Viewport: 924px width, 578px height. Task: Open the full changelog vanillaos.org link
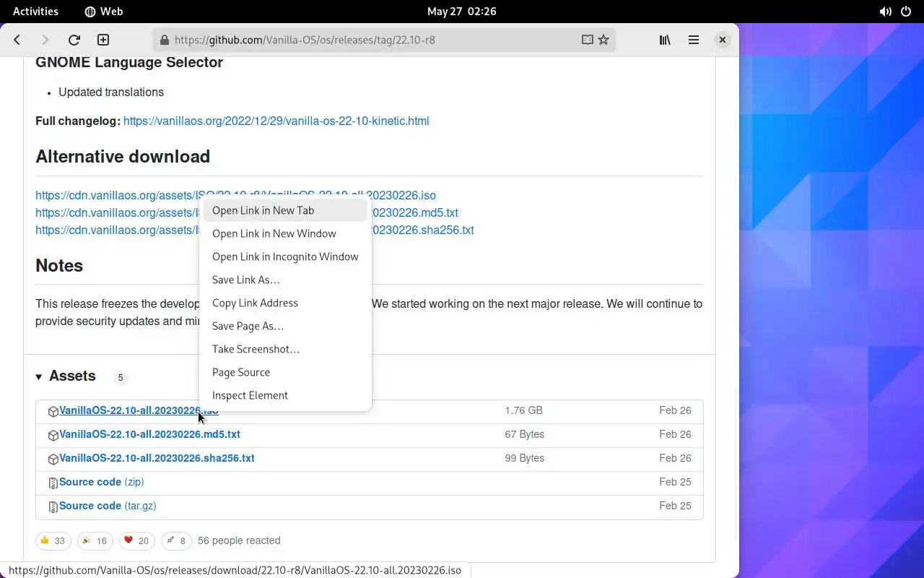click(276, 121)
